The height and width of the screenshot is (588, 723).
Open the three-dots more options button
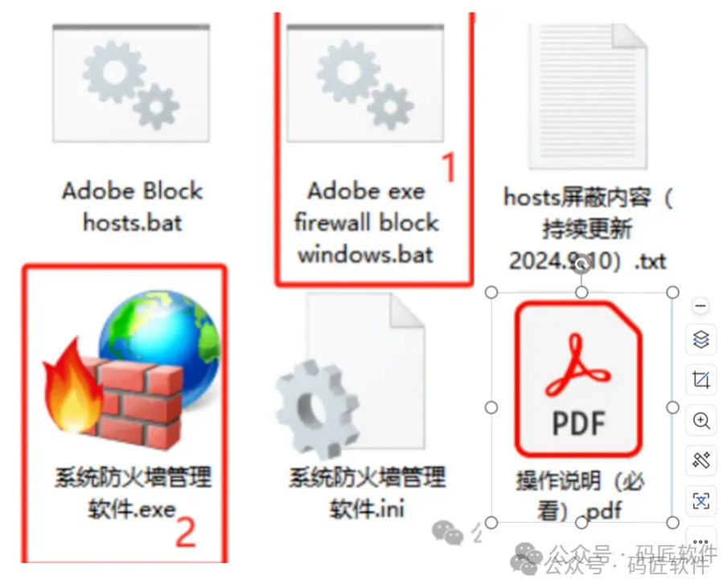click(x=700, y=541)
